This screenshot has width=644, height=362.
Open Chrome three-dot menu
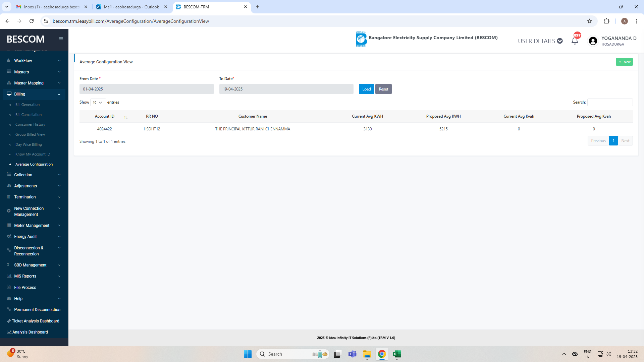click(x=636, y=21)
